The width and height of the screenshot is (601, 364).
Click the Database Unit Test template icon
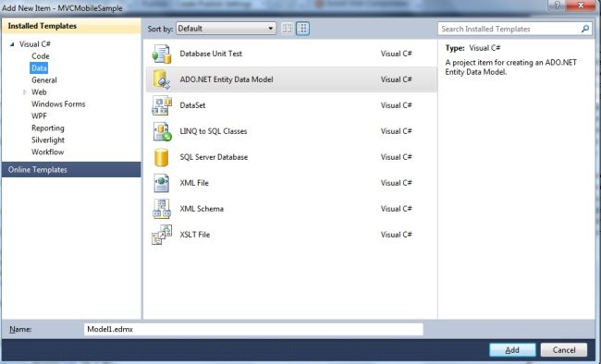point(162,54)
